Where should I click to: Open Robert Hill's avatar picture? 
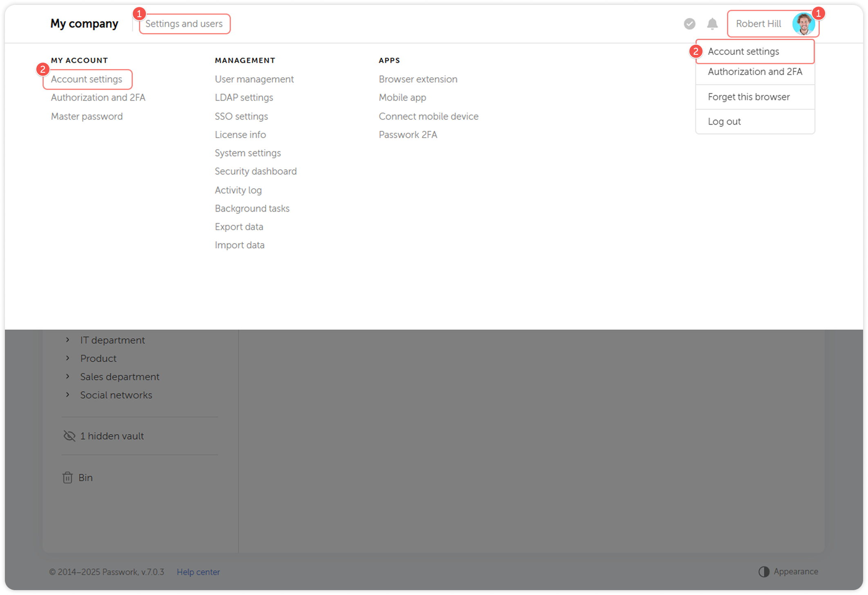[803, 24]
